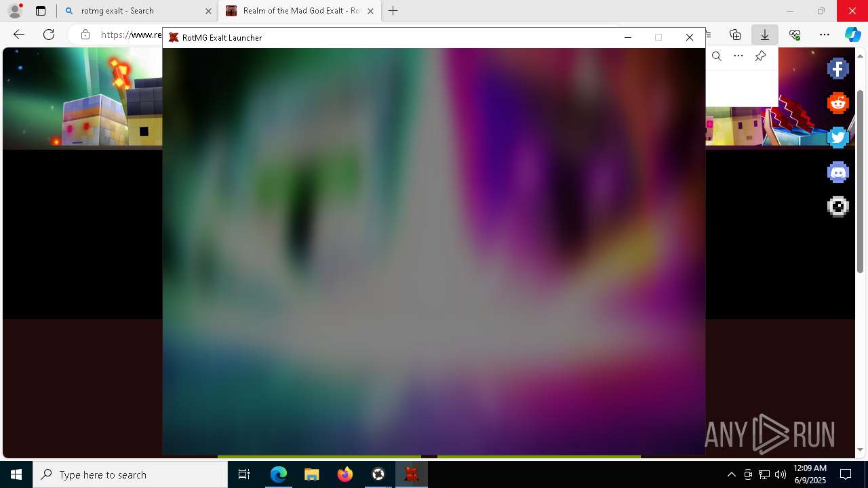The height and width of the screenshot is (488, 868).
Task: Open the Reddit social link icon
Action: pos(838,103)
